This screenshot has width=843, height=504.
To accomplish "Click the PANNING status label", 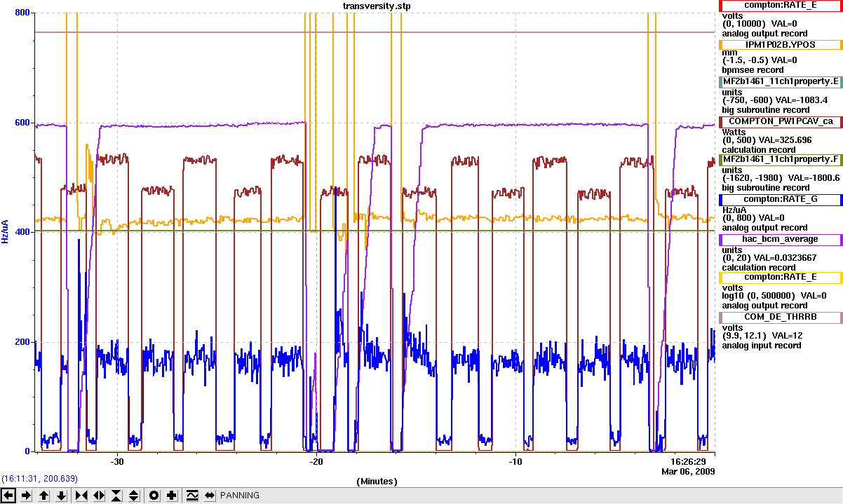I will [x=240, y=496].
